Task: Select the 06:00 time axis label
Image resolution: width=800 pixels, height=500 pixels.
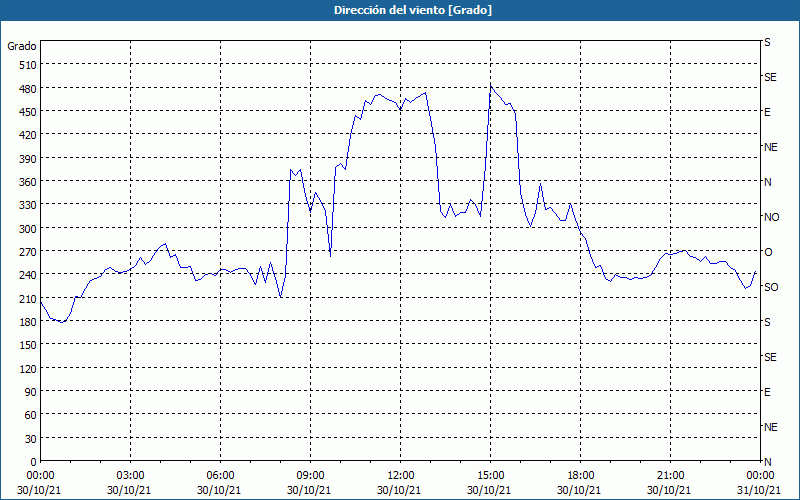Action: click(x=220, y=476)
